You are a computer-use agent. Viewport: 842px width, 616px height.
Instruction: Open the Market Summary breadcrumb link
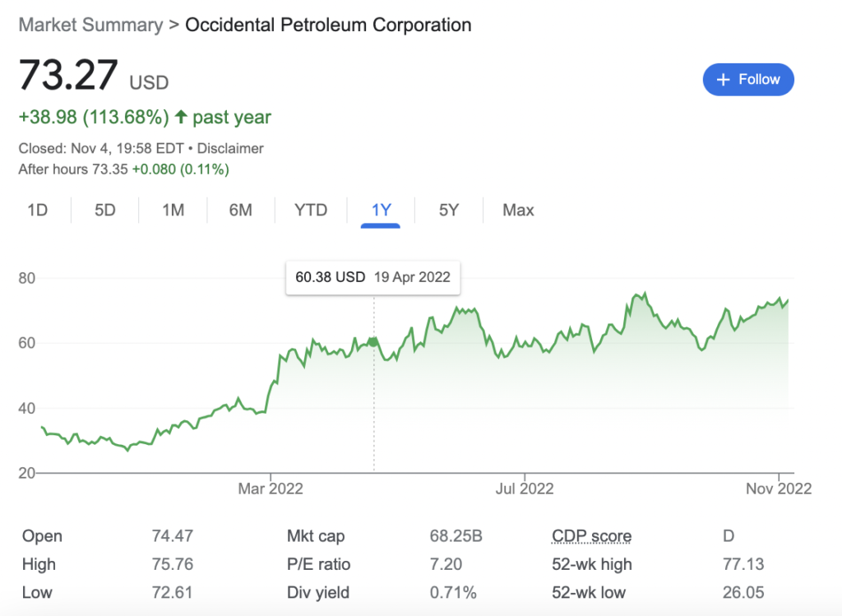tap(90, 25)
